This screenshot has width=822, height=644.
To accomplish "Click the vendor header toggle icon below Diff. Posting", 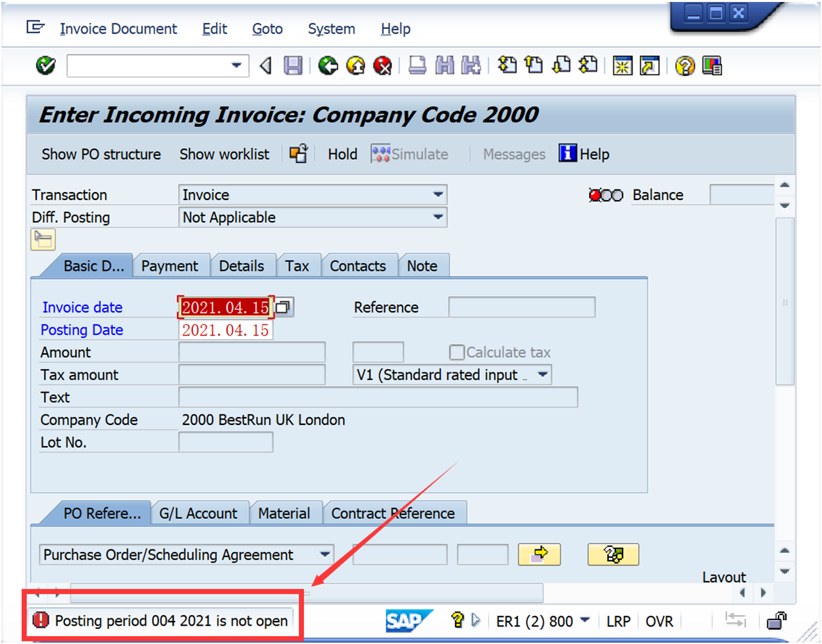I will click(x=43, y=239).
